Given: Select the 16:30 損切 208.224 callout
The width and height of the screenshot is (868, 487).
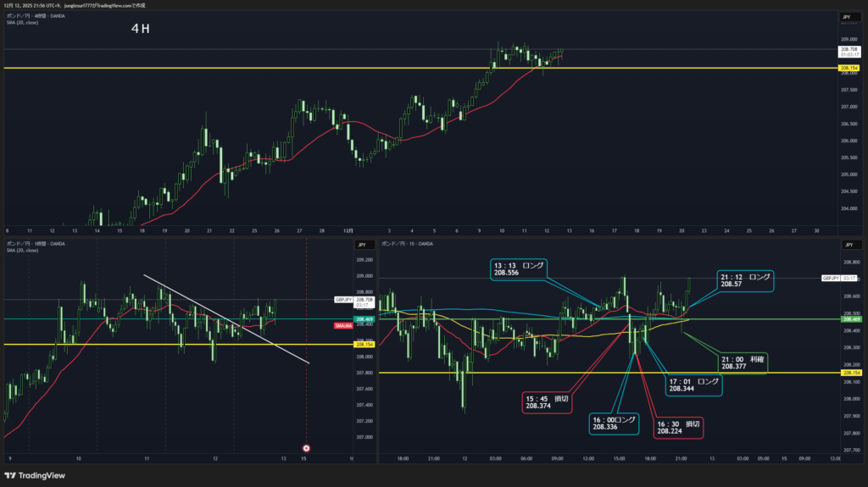Looking at the screenshot, I should click(x=677, y=426).
